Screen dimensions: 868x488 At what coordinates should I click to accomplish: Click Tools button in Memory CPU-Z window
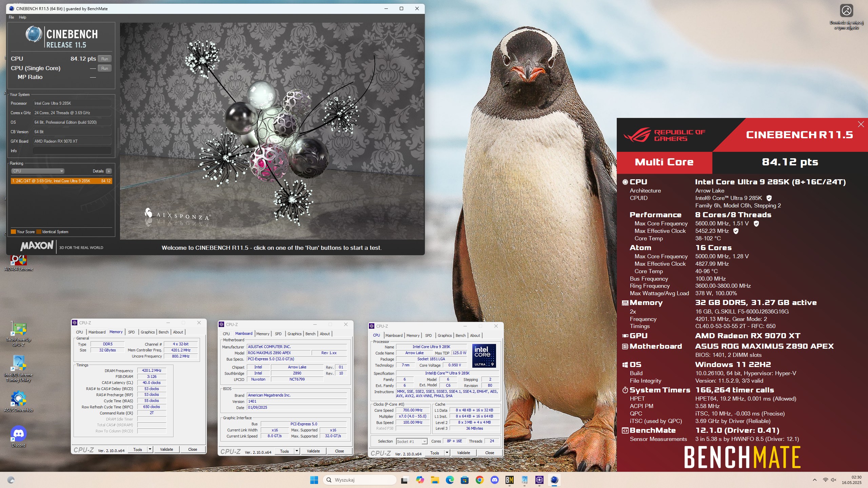[x=138, y=449]
